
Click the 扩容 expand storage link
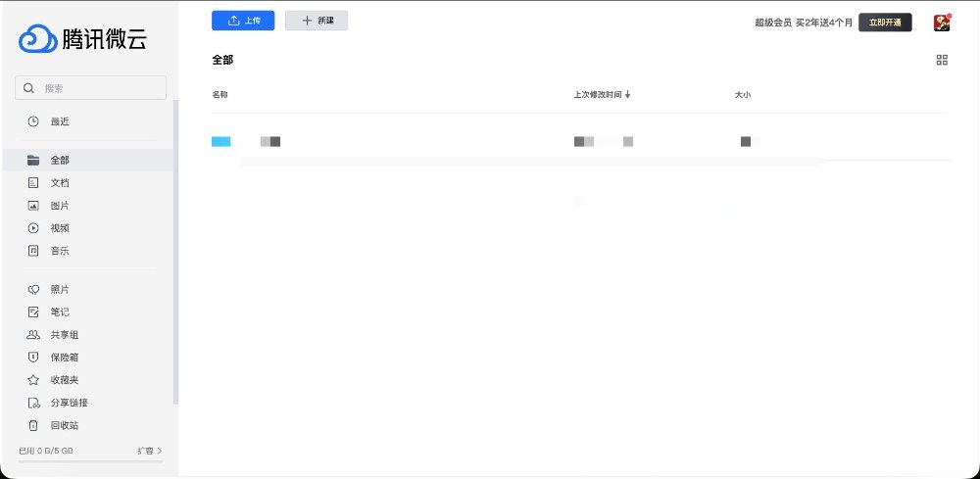pyautogui.click(x=149, y=451)
